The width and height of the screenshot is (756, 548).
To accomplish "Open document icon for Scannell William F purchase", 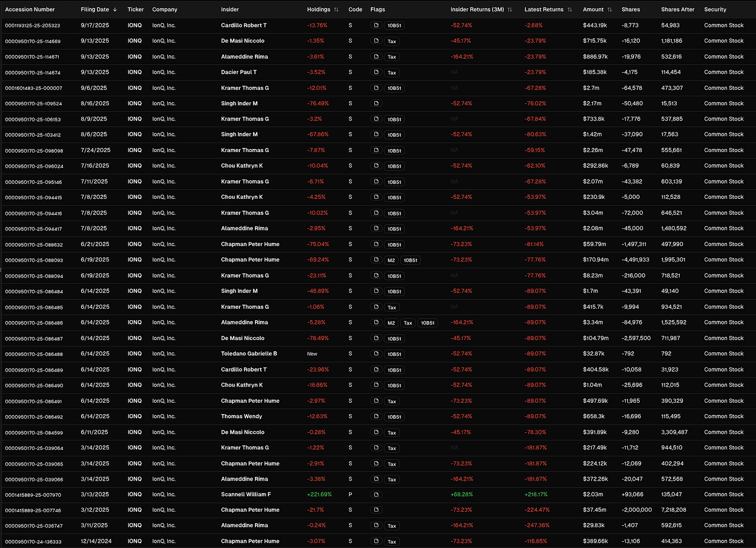I will pyautogui.click(x=376, y=495).
